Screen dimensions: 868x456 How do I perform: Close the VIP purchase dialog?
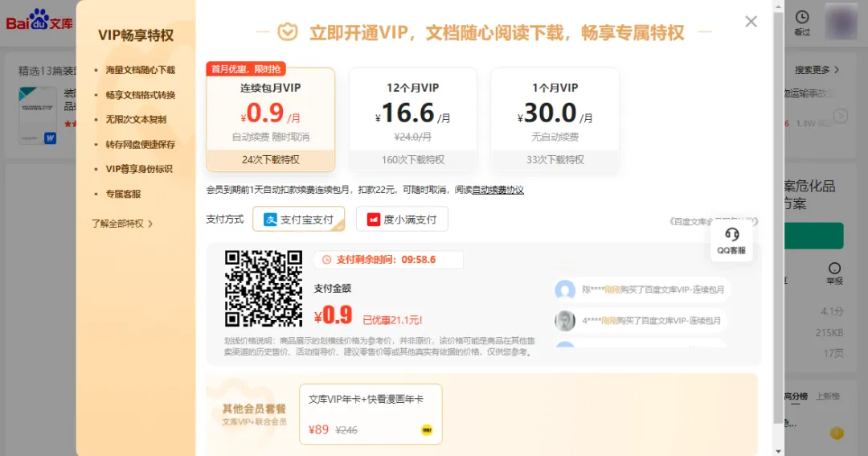click(751, 22)
